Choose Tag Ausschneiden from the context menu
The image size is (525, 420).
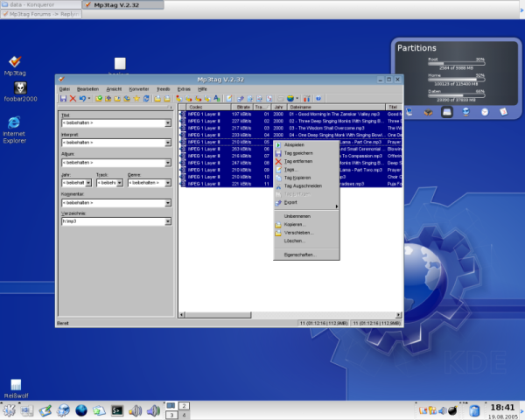pos(306,185)
